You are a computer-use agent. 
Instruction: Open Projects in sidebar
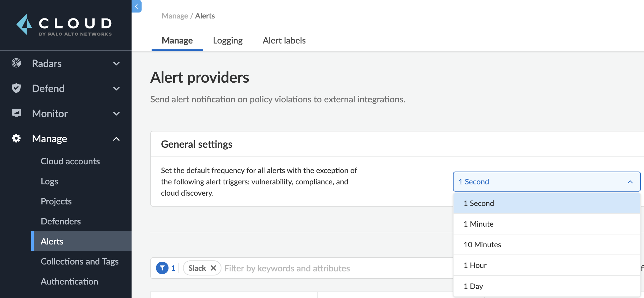coord(56,201)
